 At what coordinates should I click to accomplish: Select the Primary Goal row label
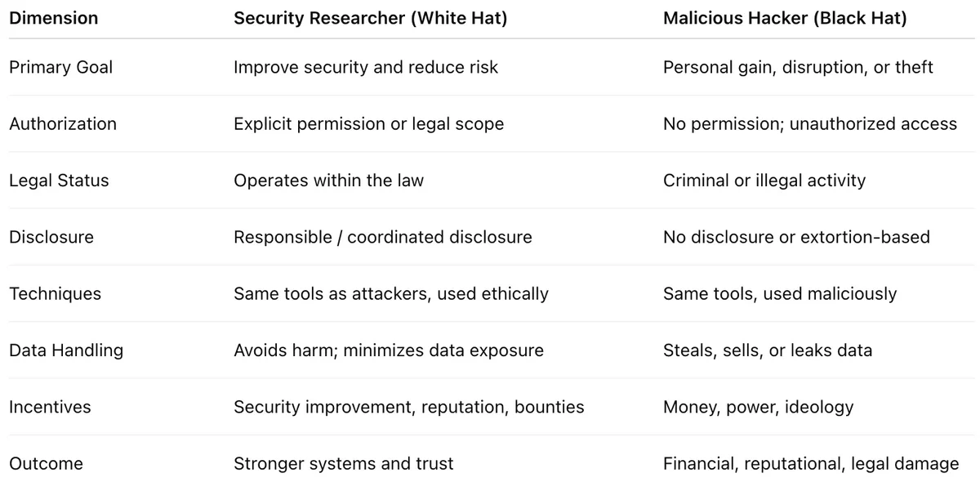pyautogui.click(x=60, y=67)
